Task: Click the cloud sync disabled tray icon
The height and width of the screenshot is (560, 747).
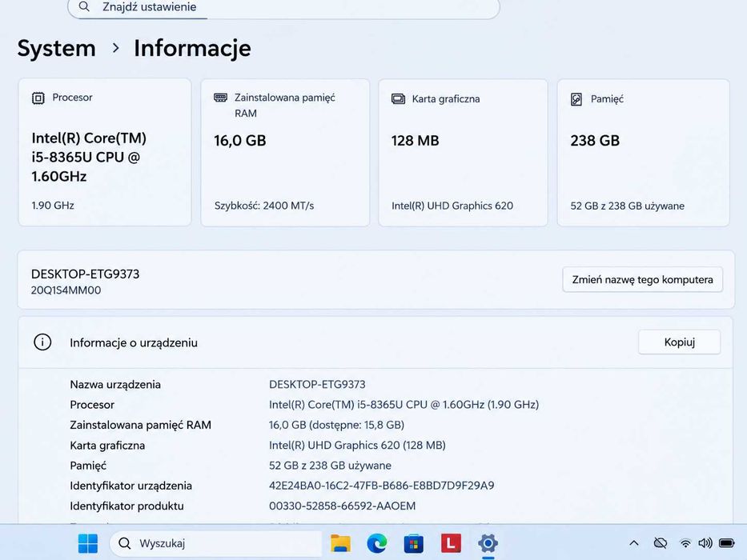Action: tap(661, 543)
